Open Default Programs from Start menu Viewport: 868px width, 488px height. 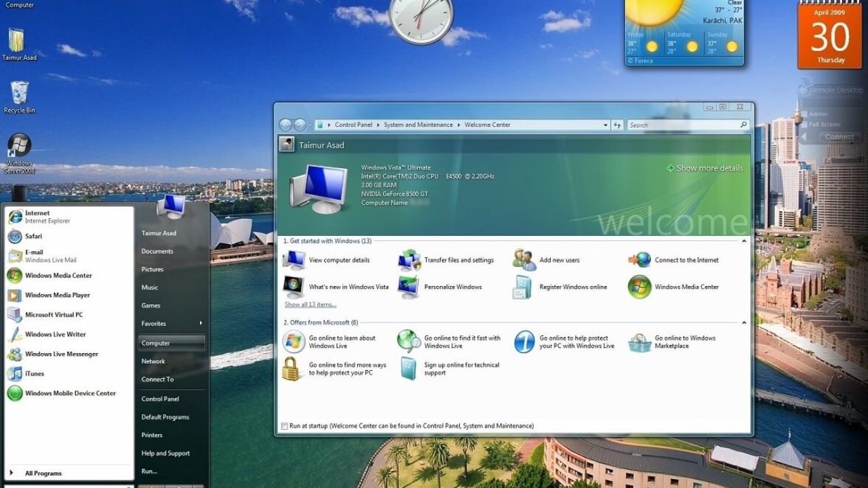pos(165,418)
